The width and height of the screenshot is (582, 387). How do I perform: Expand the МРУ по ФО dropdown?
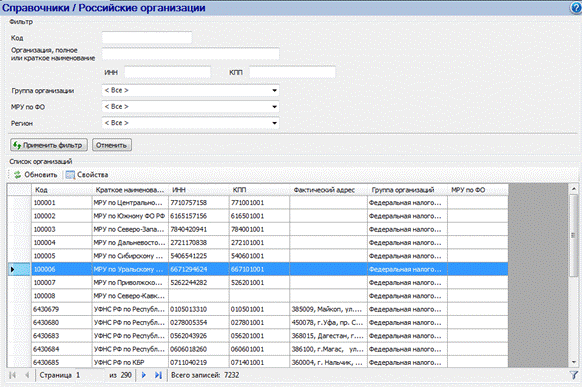tap(274, 107)
